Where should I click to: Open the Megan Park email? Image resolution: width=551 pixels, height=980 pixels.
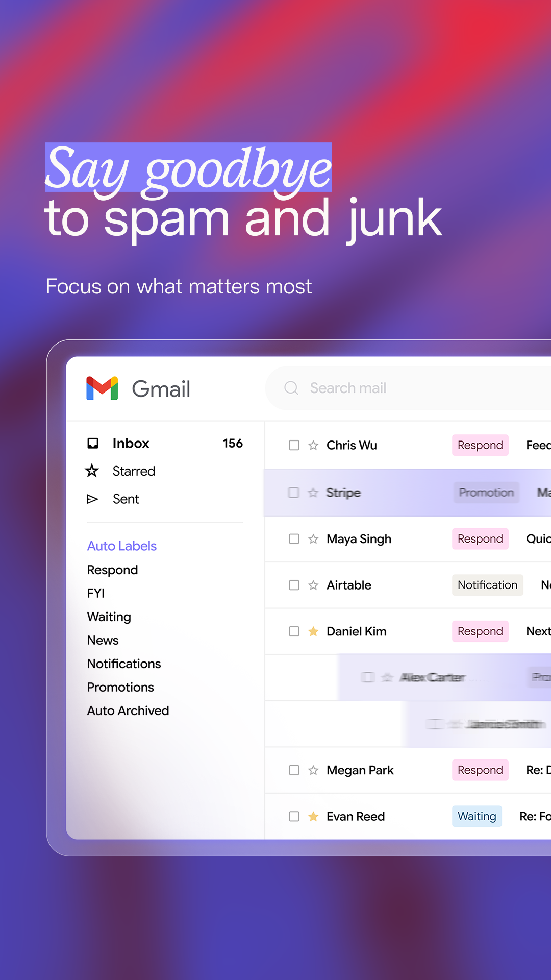coord(408,770)
